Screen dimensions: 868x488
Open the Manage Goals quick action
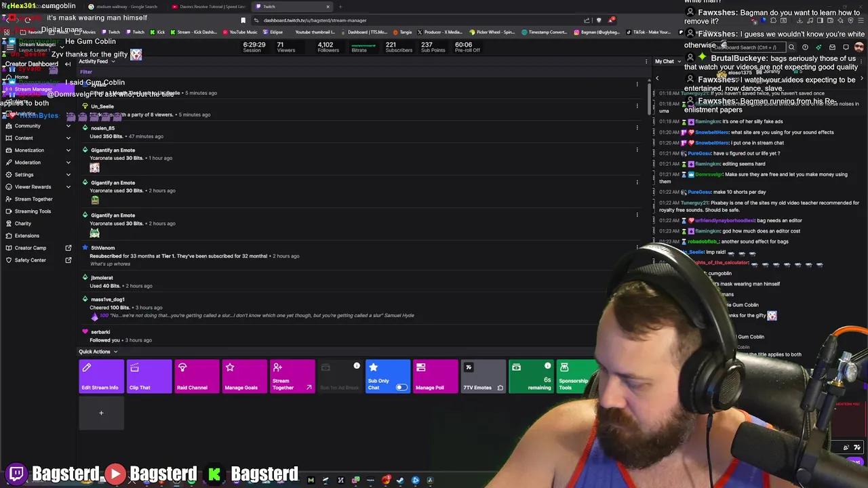click(244, 376)
